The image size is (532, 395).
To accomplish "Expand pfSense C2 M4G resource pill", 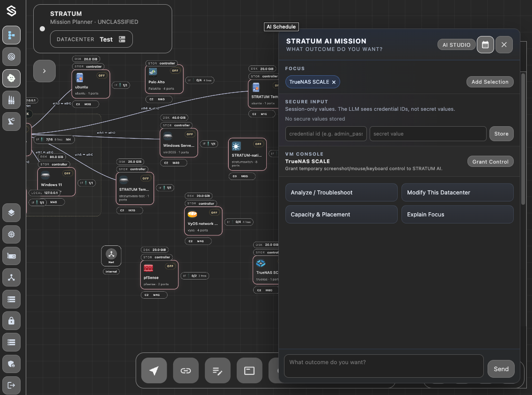I will tap(154, 295).
